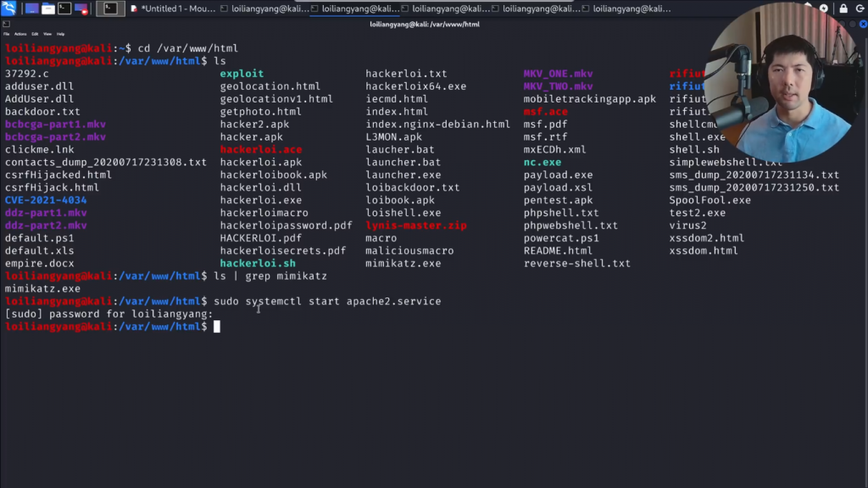Click phpwebshell.txt file name
This screenshot has height=488, width=868.
coord(570,225)
